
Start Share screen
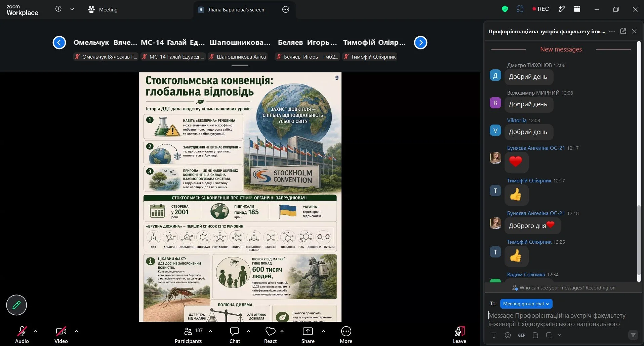click(308, 335)
